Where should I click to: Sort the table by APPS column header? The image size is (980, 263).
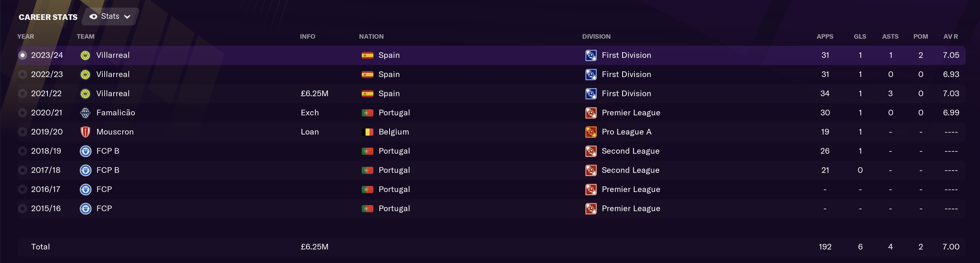tap(825, 36)
